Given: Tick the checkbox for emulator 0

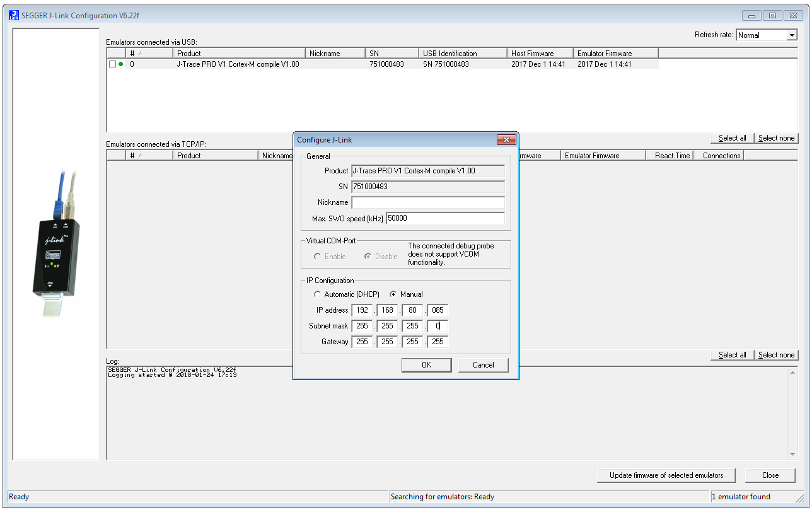Looking at the screenshot, I should click(112, 64).
